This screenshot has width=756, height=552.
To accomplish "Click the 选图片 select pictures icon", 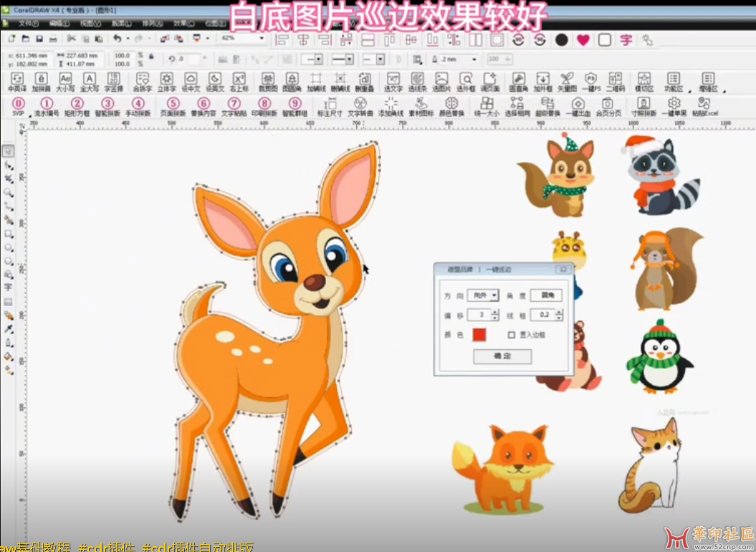I will 441,82.
